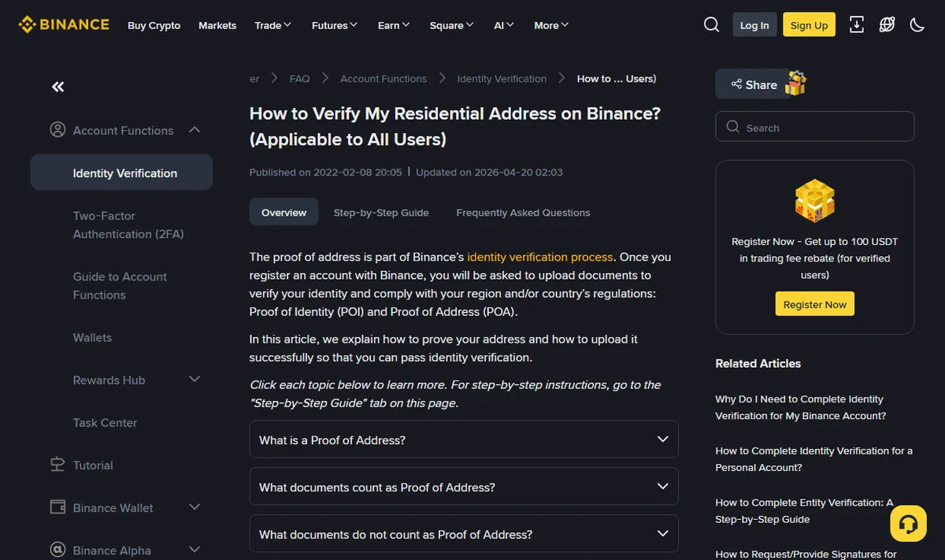The width and height of the screenshot is (945, 560).
Task: Click the gift box icon beside Share
Action: pyautogui.click(x=795, y=83)
